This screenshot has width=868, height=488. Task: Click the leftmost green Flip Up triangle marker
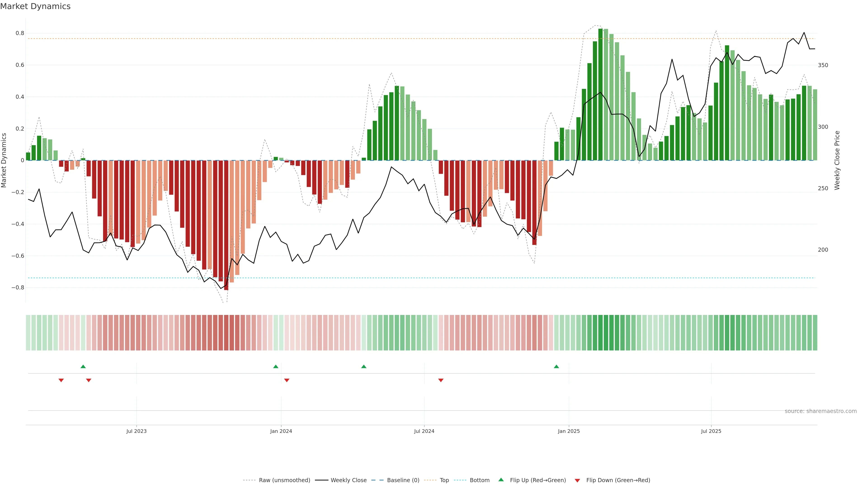(x=83, y=366)
